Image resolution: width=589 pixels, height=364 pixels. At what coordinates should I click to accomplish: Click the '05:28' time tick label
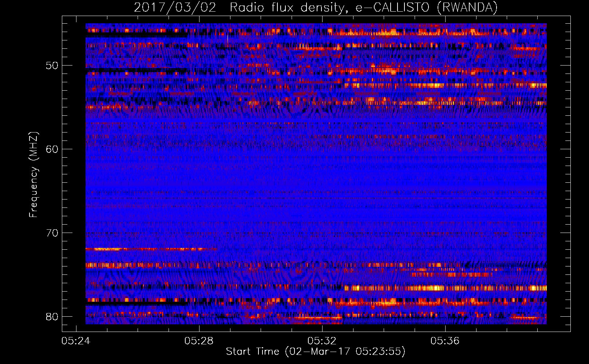pyautogui.click(x=199, y=341)
